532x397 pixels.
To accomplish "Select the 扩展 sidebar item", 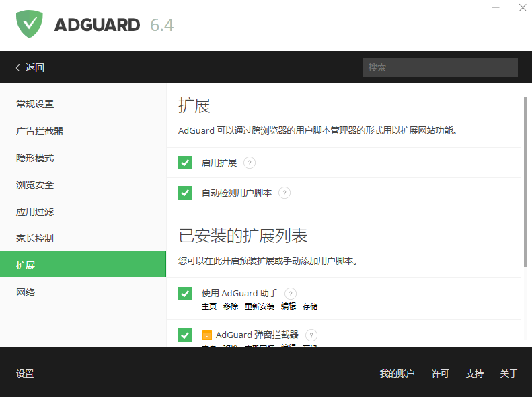I will click(x=83, y=264).
